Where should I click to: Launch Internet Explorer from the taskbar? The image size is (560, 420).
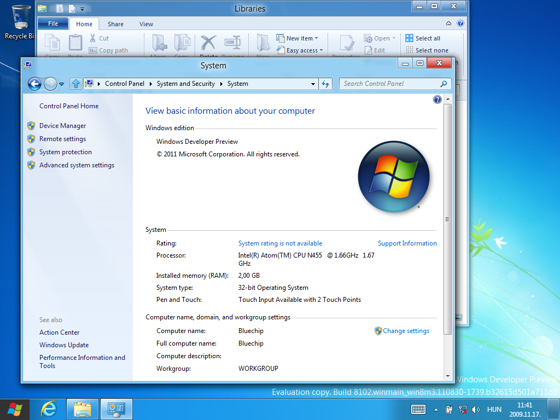(49, 409)
